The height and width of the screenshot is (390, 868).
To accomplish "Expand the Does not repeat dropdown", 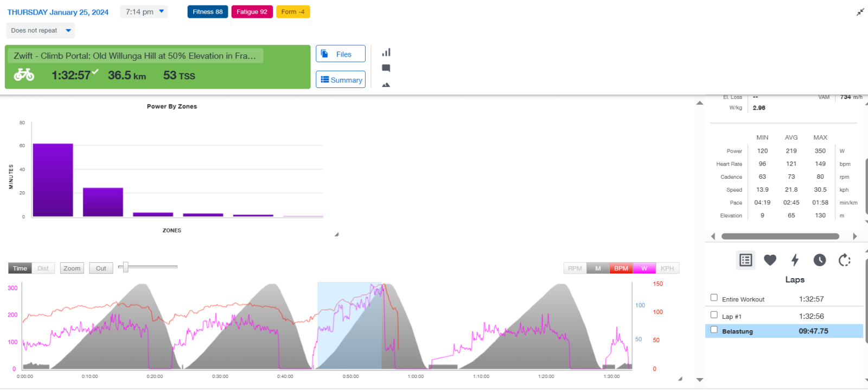I will (x=41, y=30).
